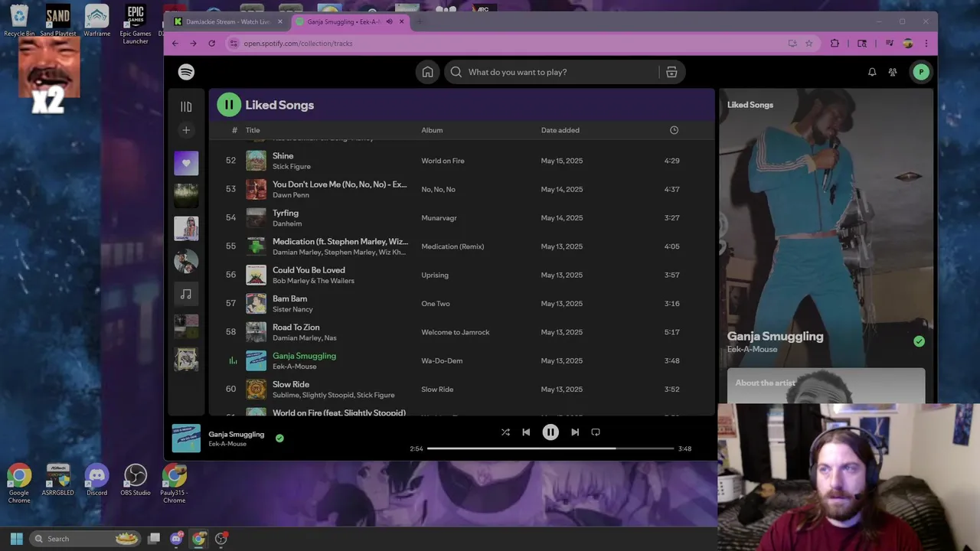980x551 pixels.
Task: Toggle liked checkmark in now playing bar
Action: pos(279,439)
